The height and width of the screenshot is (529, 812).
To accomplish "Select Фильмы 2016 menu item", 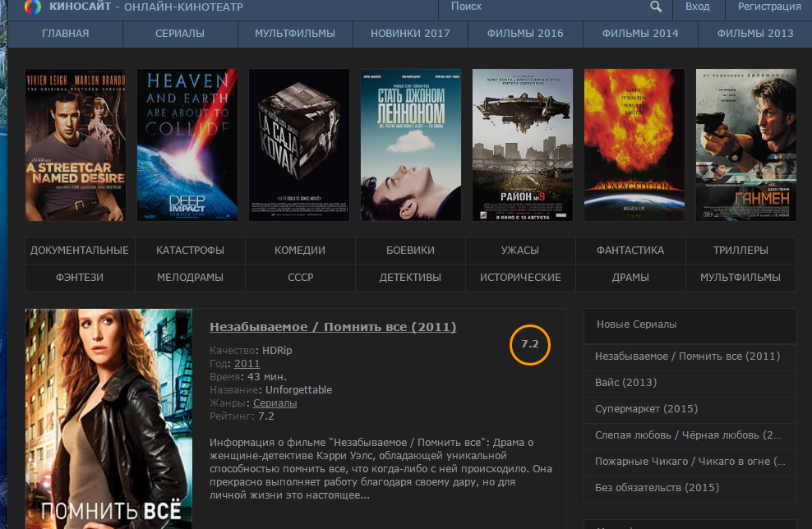I will coord(525,34).
